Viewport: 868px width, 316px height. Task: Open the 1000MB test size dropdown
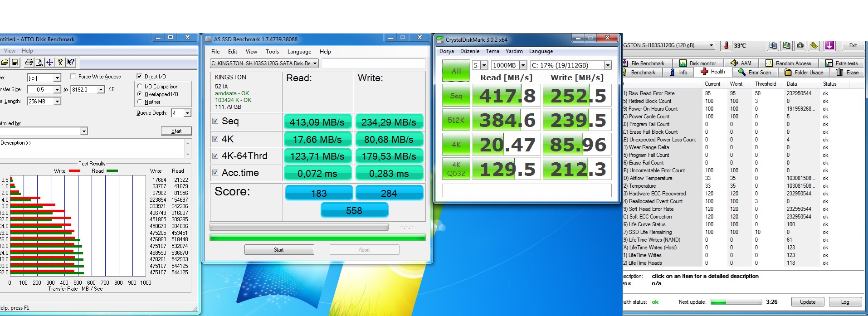tap(523, 65)
